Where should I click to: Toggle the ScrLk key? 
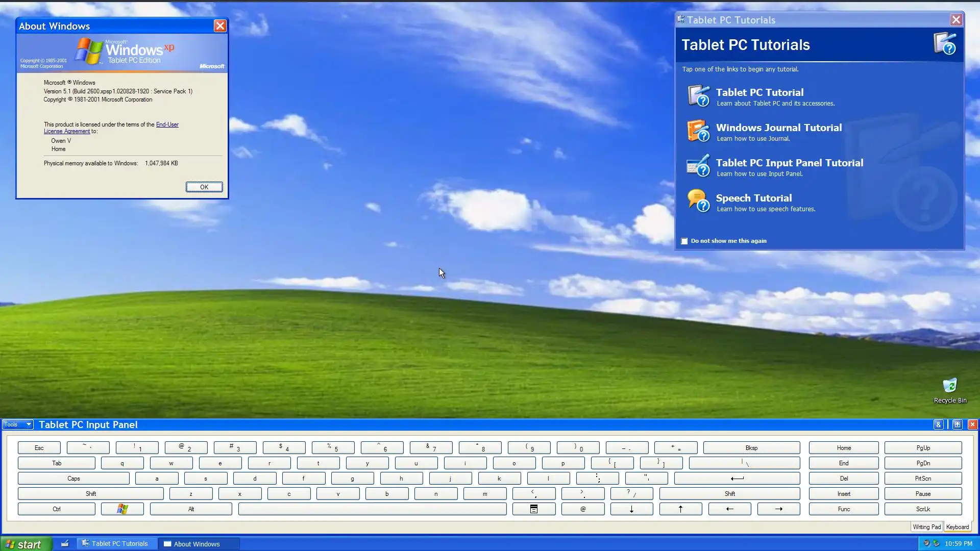tap(922, 509)
